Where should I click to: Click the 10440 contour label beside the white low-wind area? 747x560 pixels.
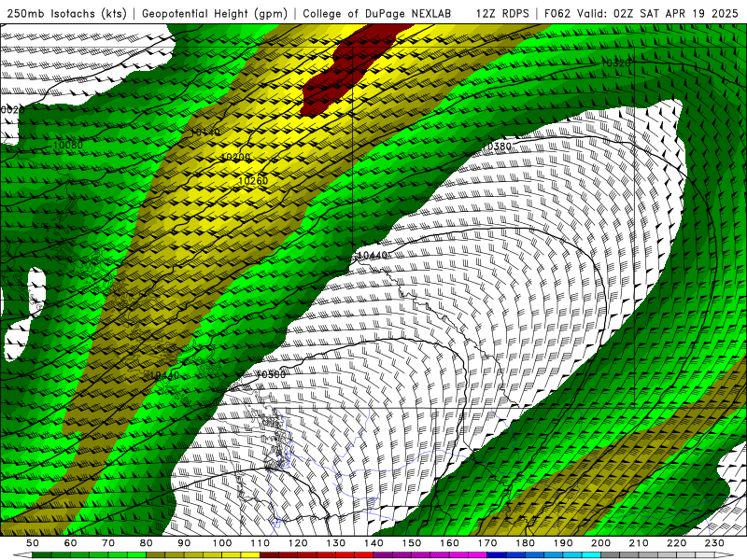click(x=372, y=256)
